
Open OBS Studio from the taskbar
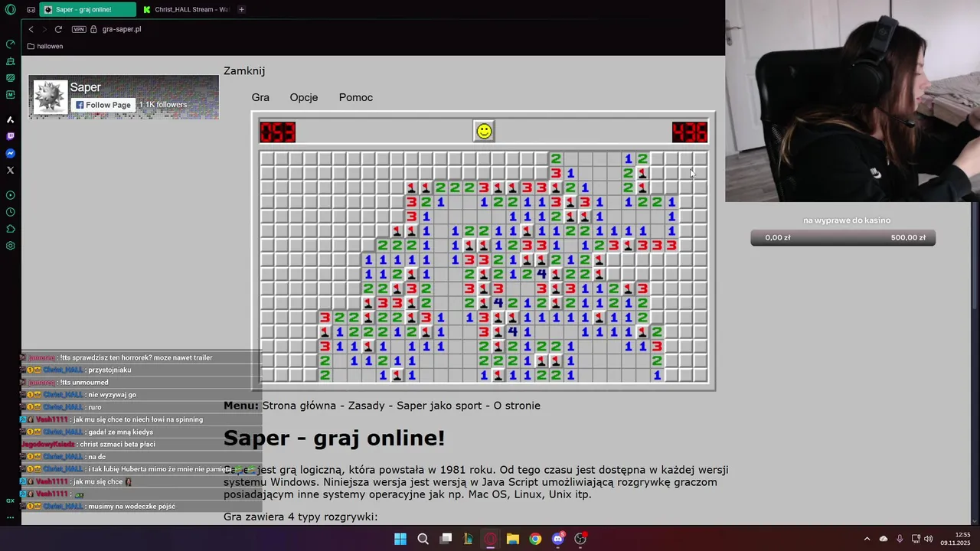580,539
